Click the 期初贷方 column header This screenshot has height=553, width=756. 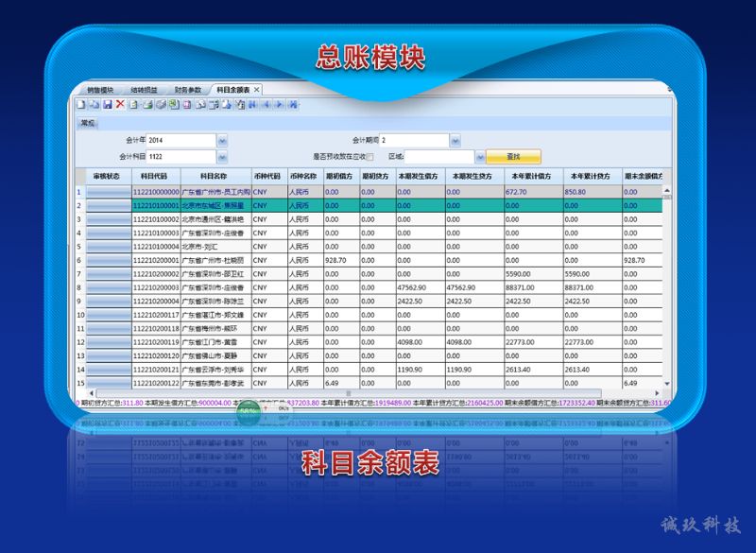(x=378, y=177)
